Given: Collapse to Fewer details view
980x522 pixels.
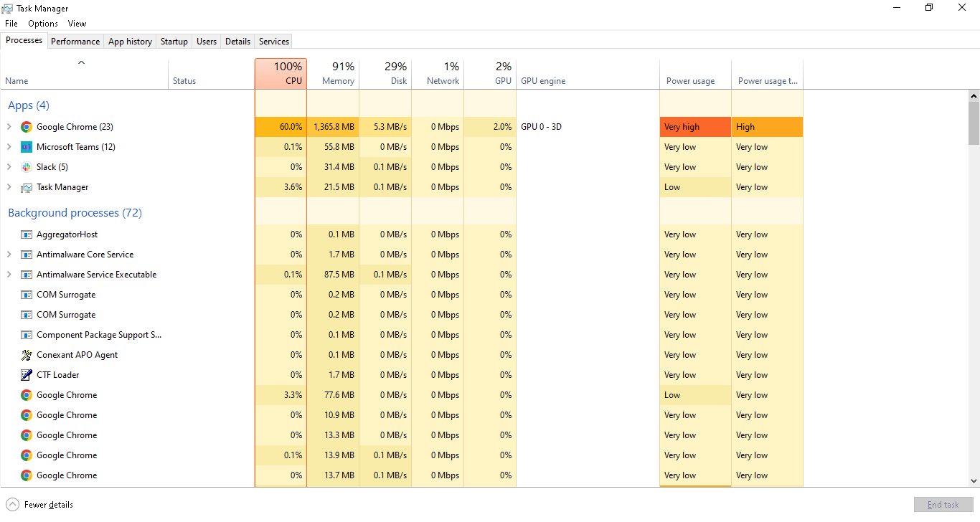Looking at the screenshot, I should tap(40, 505).
